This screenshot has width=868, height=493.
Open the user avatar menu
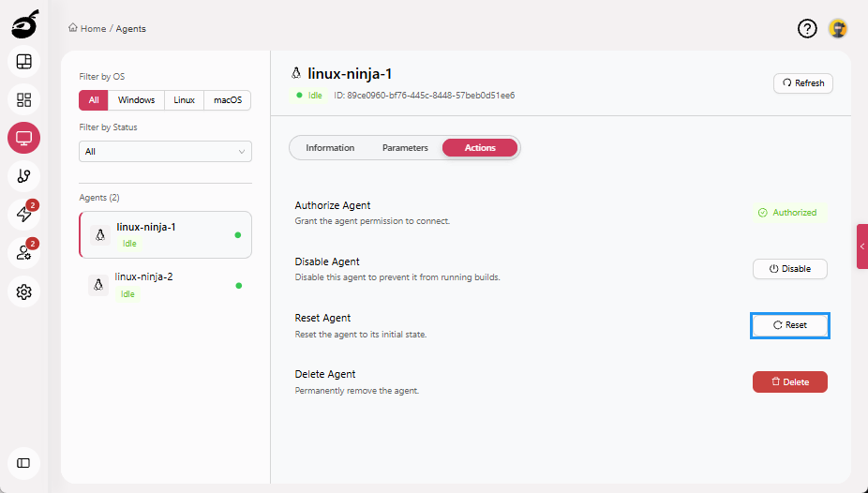pos(838,28)
